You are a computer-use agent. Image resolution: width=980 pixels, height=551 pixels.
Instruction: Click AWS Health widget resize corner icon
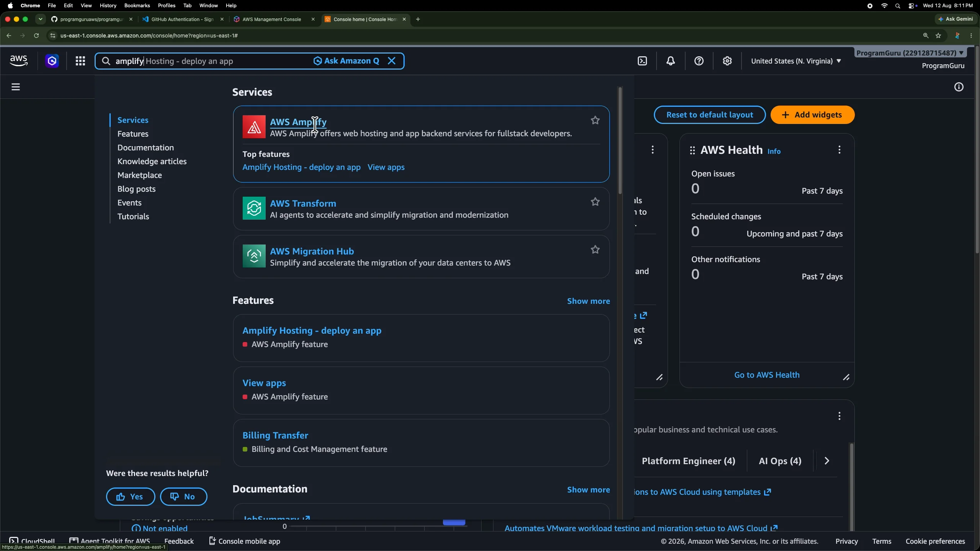(x=846, y=378)
